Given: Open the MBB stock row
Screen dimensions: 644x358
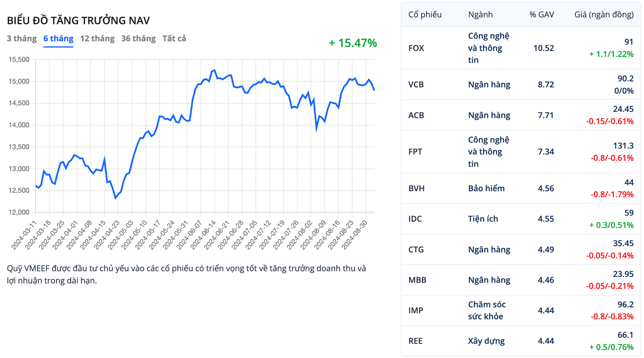Looking at the screenshot, I should click(417, 280).
